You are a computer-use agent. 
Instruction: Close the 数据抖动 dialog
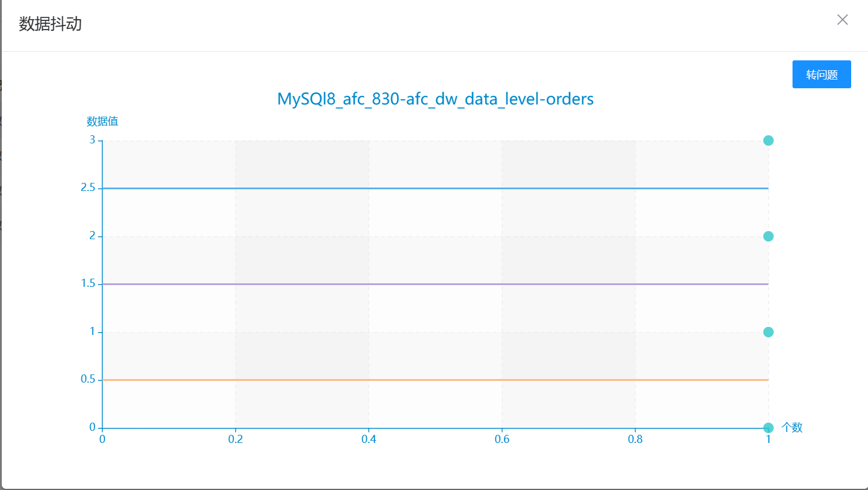pos(842,20)
